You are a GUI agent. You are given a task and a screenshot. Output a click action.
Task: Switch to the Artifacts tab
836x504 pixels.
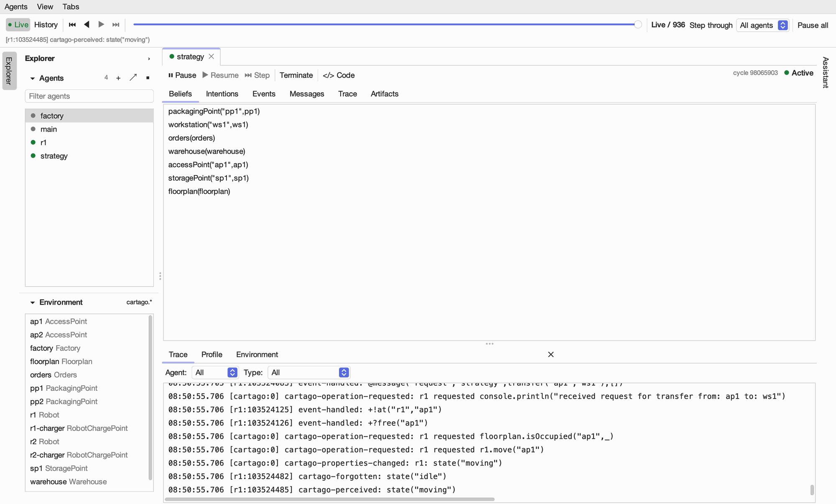385,94
